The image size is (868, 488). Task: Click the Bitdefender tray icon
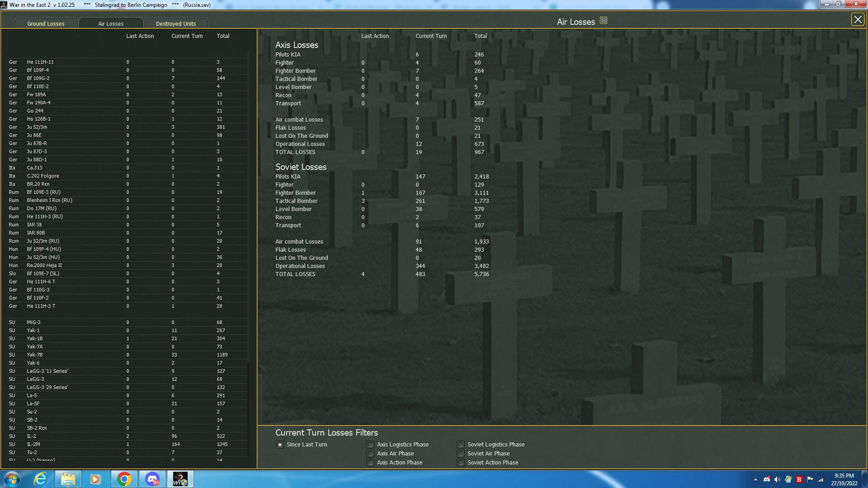tap(799, 479)
